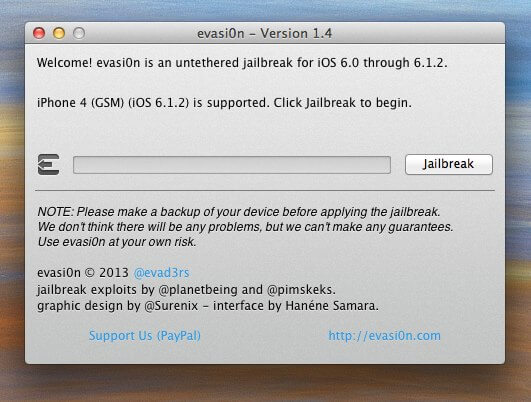This screenshot has width=531, height=402.
Task: Click the Jailbreak button
Action: (x=449, y=164)
